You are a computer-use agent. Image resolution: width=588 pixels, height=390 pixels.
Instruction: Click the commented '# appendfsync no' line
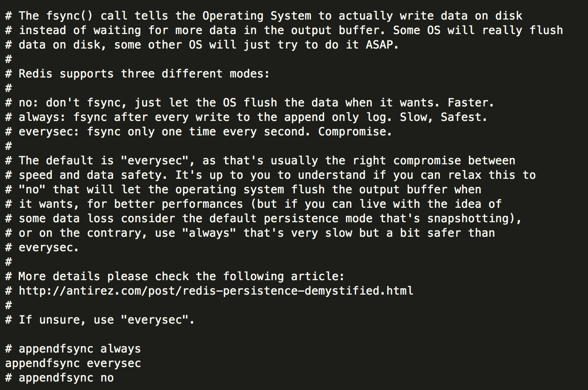(x=60, y=378)
